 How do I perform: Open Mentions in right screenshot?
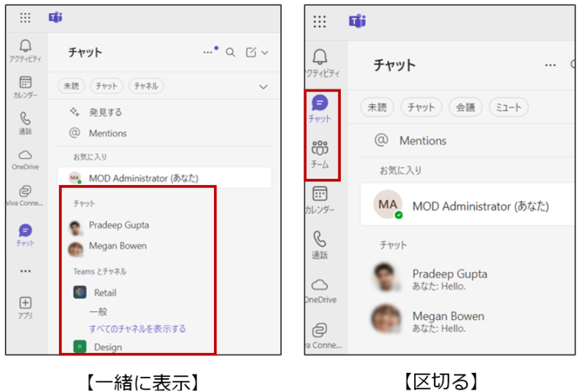click(410, 141)
